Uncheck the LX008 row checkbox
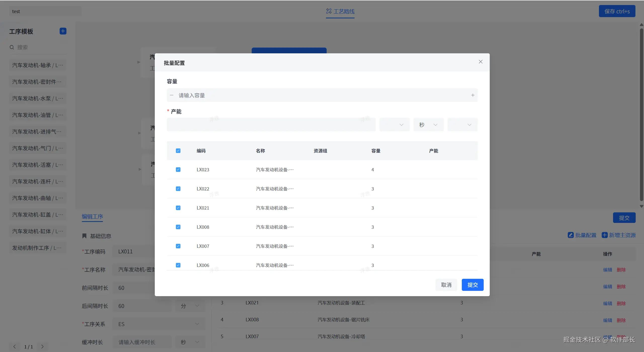This screenshot has width=644, height=352. click(178, 227)
